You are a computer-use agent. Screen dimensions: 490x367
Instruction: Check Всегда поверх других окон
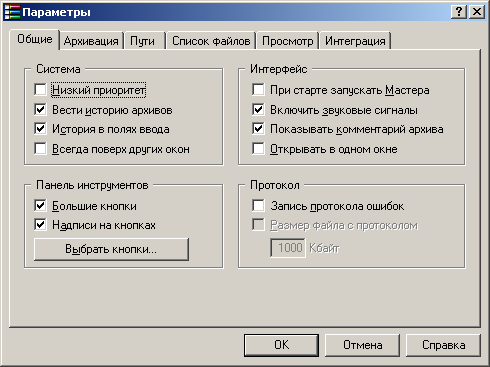pos(40,149)
